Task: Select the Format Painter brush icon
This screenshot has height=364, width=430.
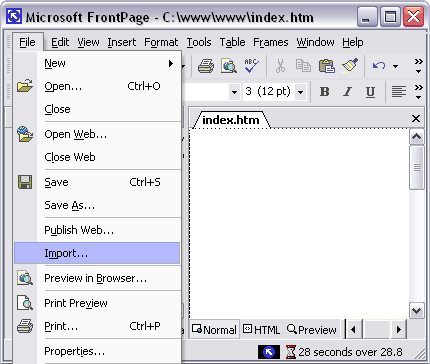Action: point(350,66)
